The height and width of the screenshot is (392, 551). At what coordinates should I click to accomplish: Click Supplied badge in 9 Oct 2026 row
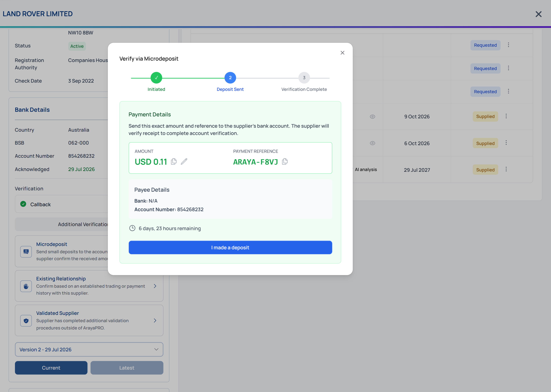coord(485,116)
